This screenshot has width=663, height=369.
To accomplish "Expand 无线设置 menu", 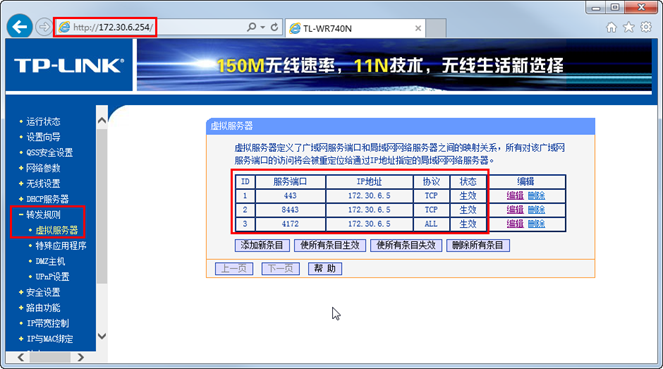I will pos(43,183).
